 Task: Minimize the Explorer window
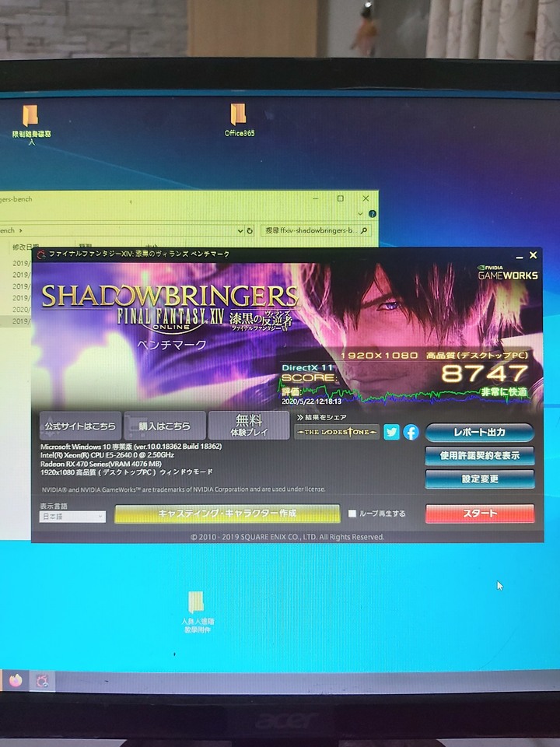tap(315, 198)
